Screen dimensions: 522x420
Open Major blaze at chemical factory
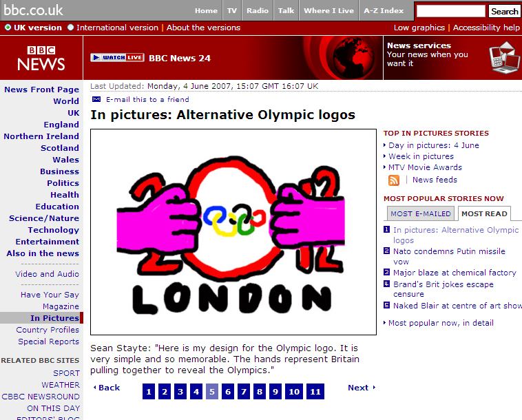click(455, 273)
